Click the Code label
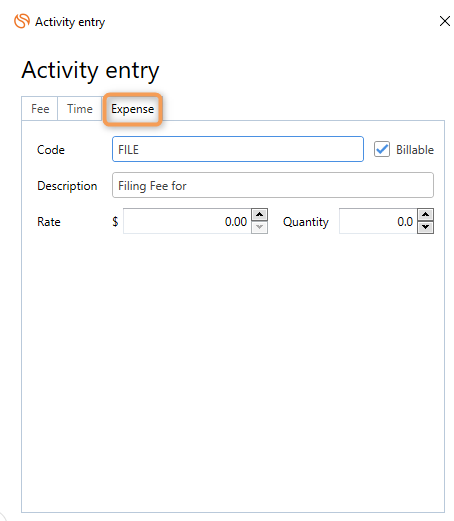454x521 pixels. click(51, 150)
